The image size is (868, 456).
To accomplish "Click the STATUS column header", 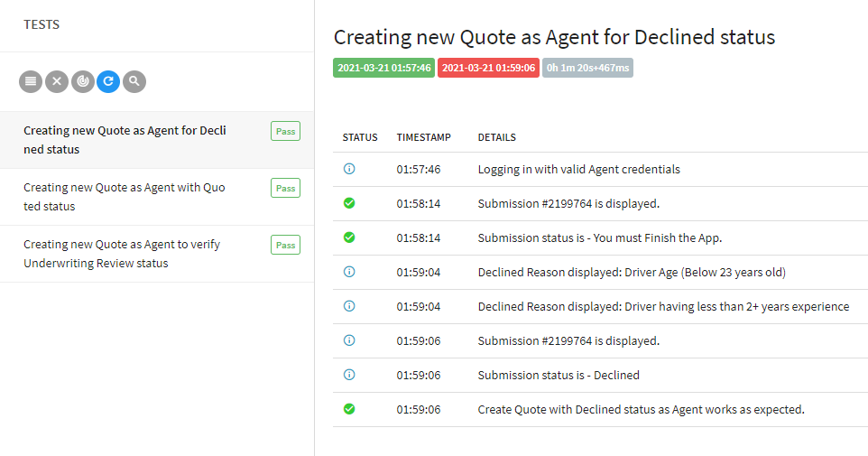I will [360, 137].
